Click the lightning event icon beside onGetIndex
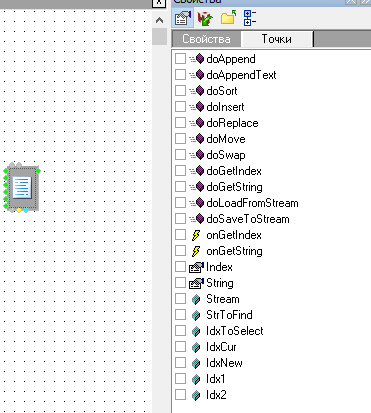This screenshot has height=413, width=371. point(196,235)
